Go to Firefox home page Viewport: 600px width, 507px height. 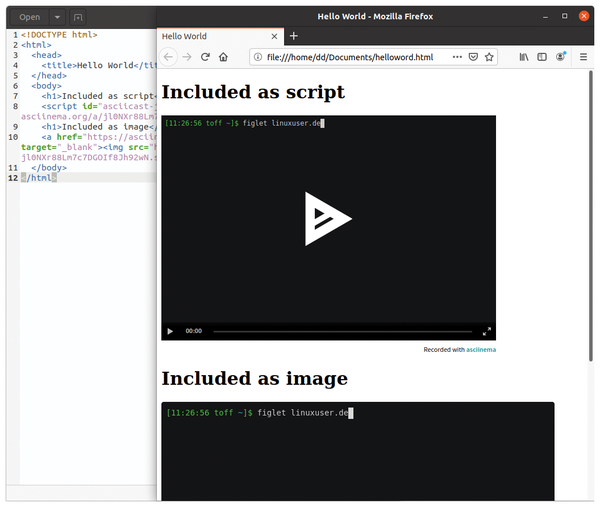click(224, 57)
